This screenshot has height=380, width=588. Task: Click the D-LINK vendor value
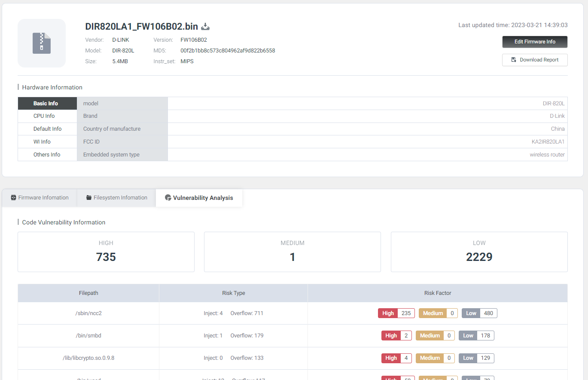121,40
